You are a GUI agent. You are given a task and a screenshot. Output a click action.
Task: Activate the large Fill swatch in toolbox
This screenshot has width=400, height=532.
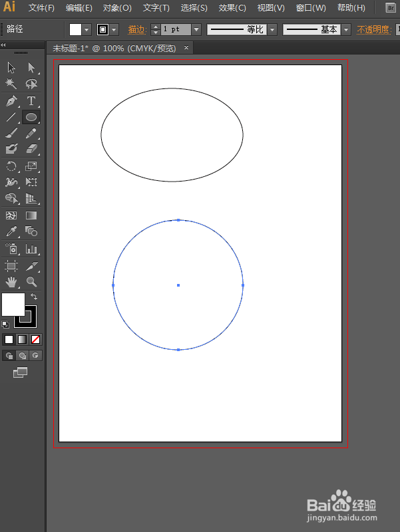pyautogui.click(x=13, y=305)
